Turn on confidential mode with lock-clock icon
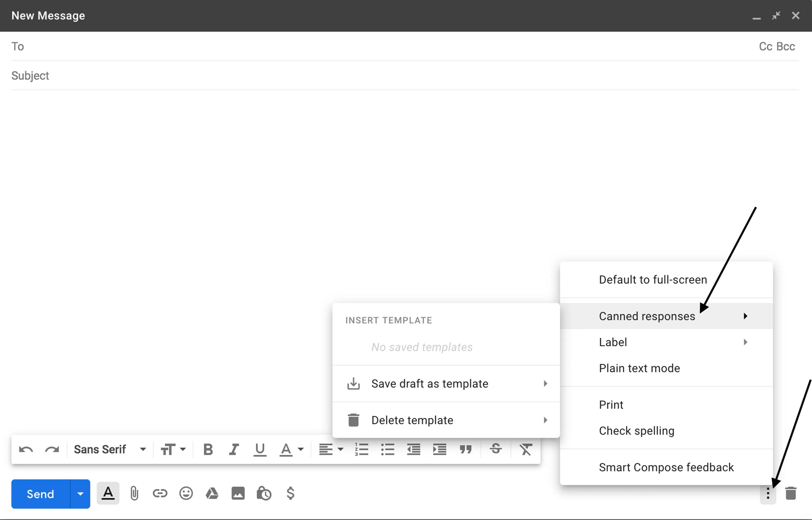812x520 pixels. (x=264, y=494)
